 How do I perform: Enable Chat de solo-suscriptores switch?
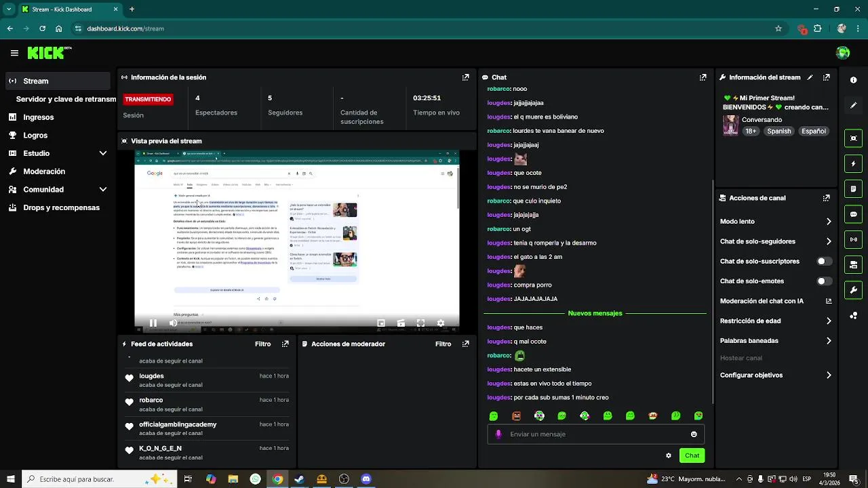(824, 261)
